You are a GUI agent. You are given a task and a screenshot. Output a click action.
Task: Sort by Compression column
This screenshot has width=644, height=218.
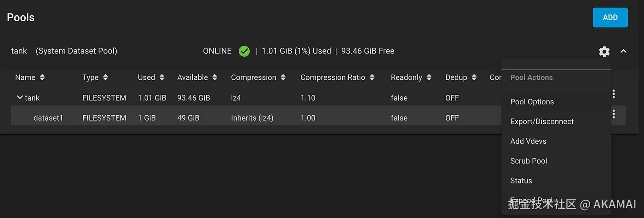point(283,77)
